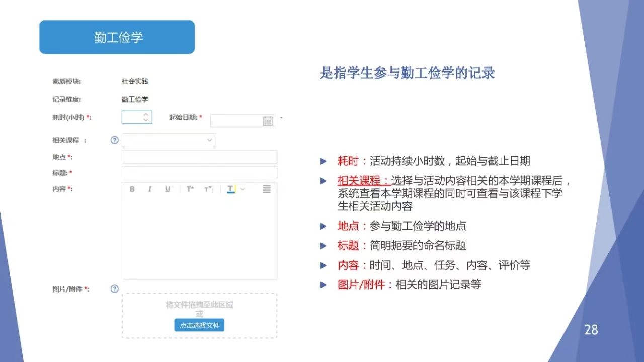Toggle Italic formatting in content editor
Image resolution: width=644 pixels, height=362 pixels.
tap(149, 189)
